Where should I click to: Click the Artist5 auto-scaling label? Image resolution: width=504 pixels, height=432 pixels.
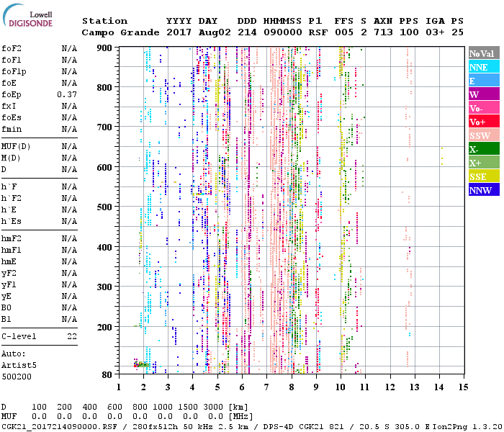click(18, 365)
